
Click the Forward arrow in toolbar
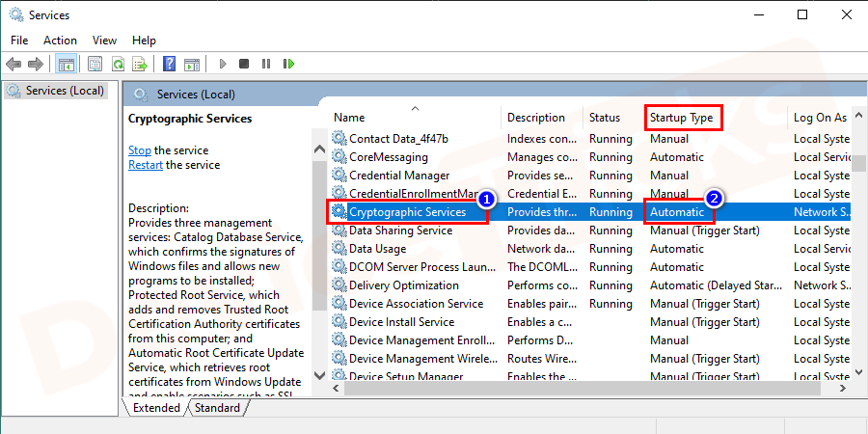tap(37, 64)
